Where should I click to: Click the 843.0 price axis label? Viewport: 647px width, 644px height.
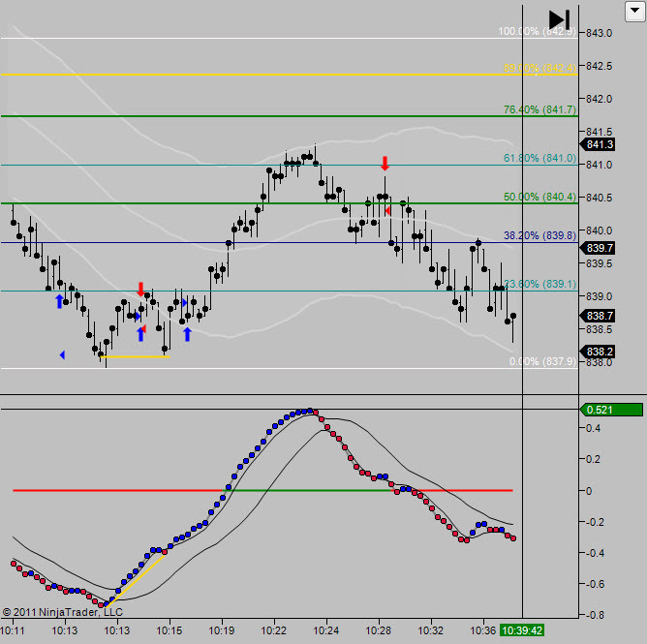click(600, 33)
